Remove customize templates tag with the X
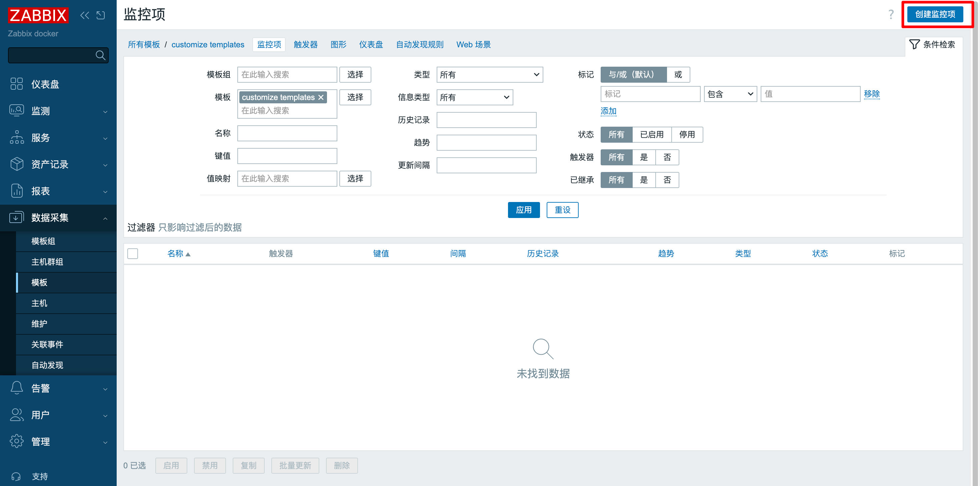Screen dimensions: 980x486 [x=321, y=97]
